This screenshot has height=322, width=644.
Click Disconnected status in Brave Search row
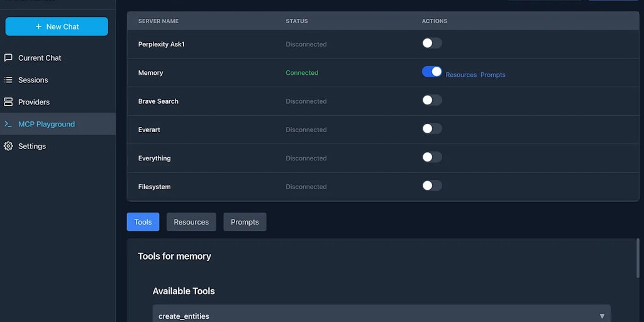coord(306,101)
